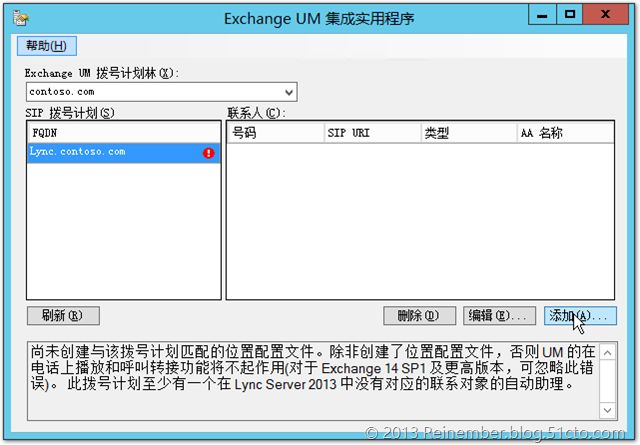Click the error message text starting 尚未创建
640x445 pixels.
pos(313,367)
